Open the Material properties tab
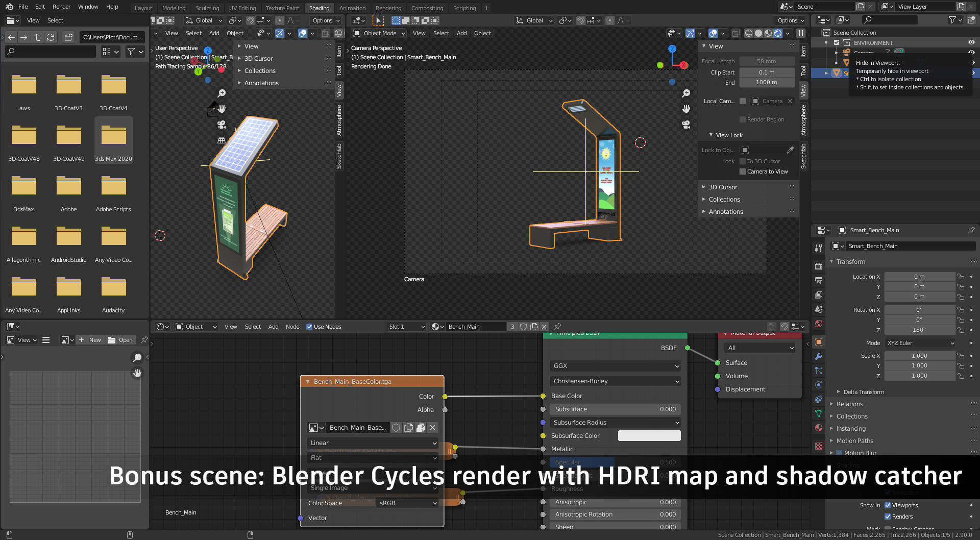Screen dimensions: 980x540 coord(819,428)
